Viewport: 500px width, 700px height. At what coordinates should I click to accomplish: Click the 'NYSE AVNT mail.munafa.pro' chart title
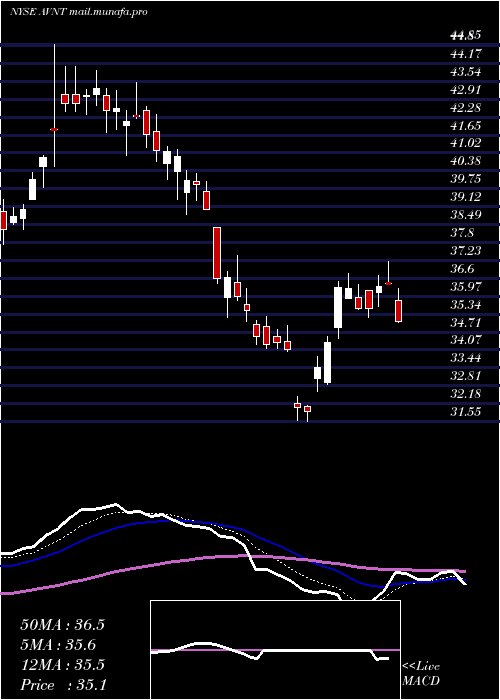click(x=79, y=12)
